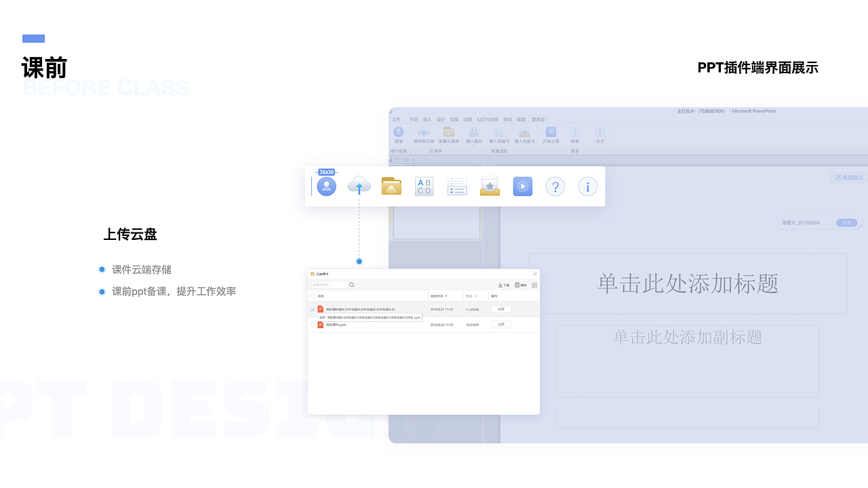
Task: Select the 爱课堂 ribbon tab
Action: click(x=538, y=119)
